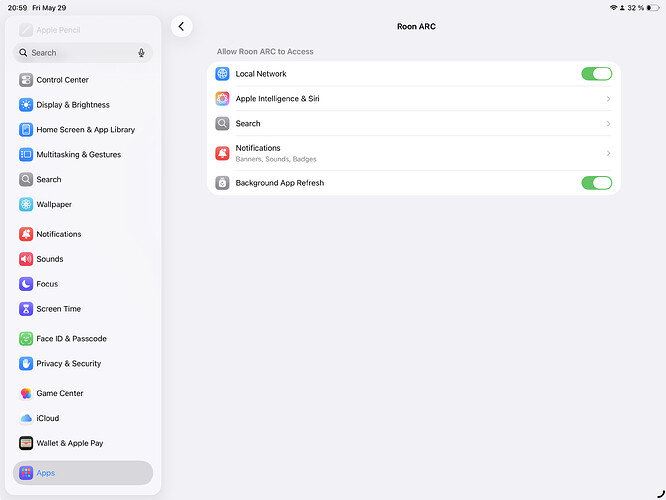Viewport: 666px width, 500px height.
Task: Tap the 20:59 clock in status bar
Action: pos(17,8)
